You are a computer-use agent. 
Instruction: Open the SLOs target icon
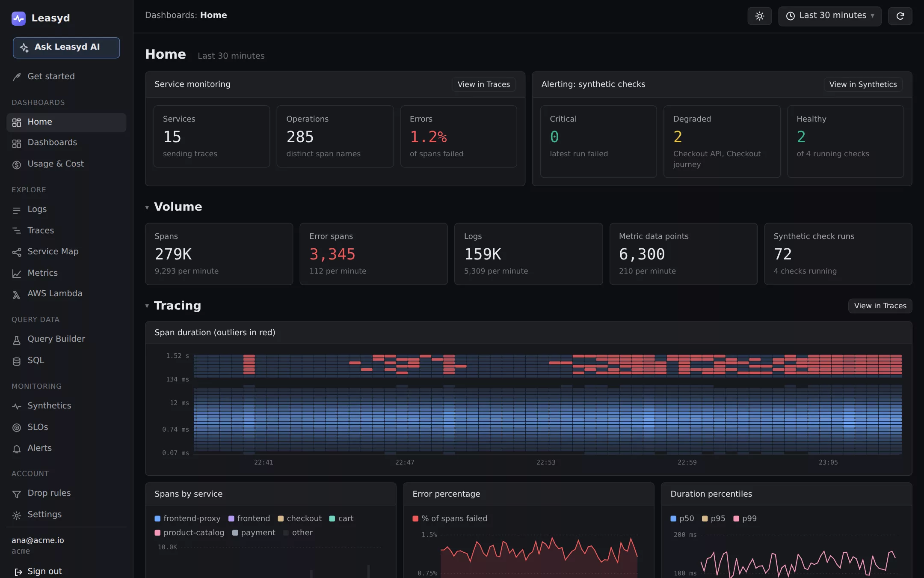click(17, 427)
